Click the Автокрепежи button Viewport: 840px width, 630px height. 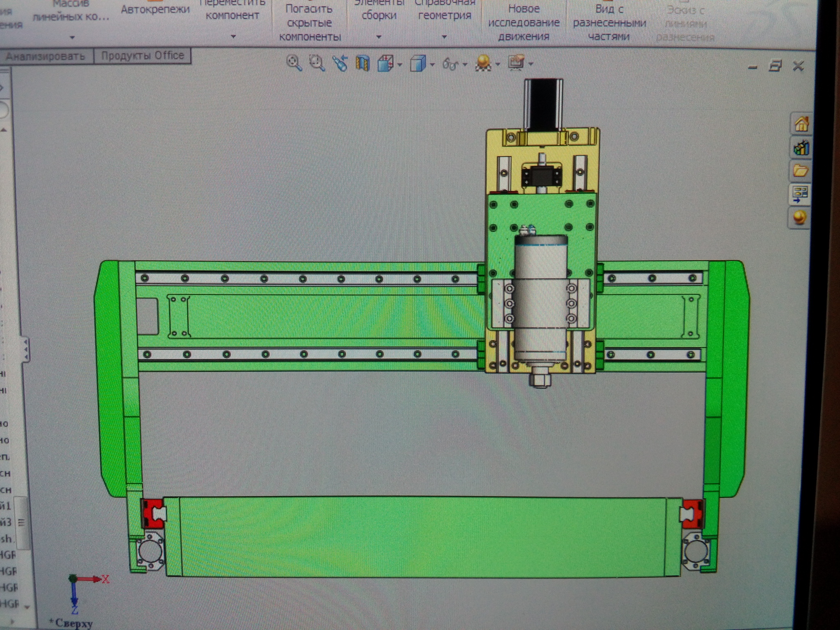155,10
